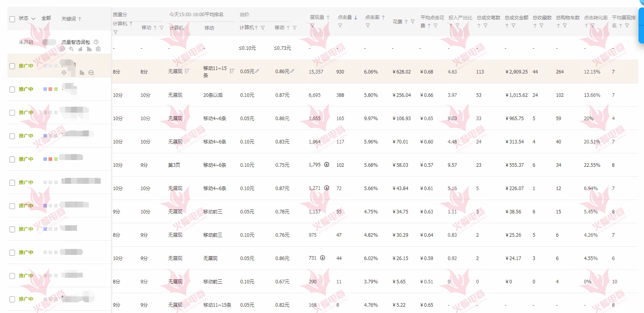
Task: Sort the table by 关键词 column
Action: [x=80, y=19]
